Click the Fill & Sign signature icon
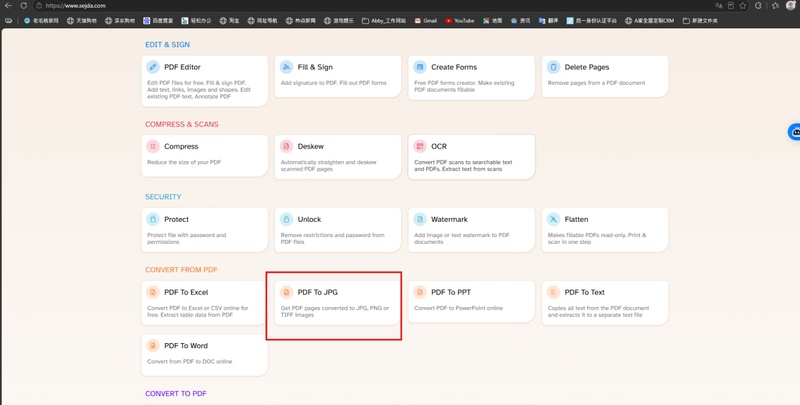 click(x=286, y=67)
